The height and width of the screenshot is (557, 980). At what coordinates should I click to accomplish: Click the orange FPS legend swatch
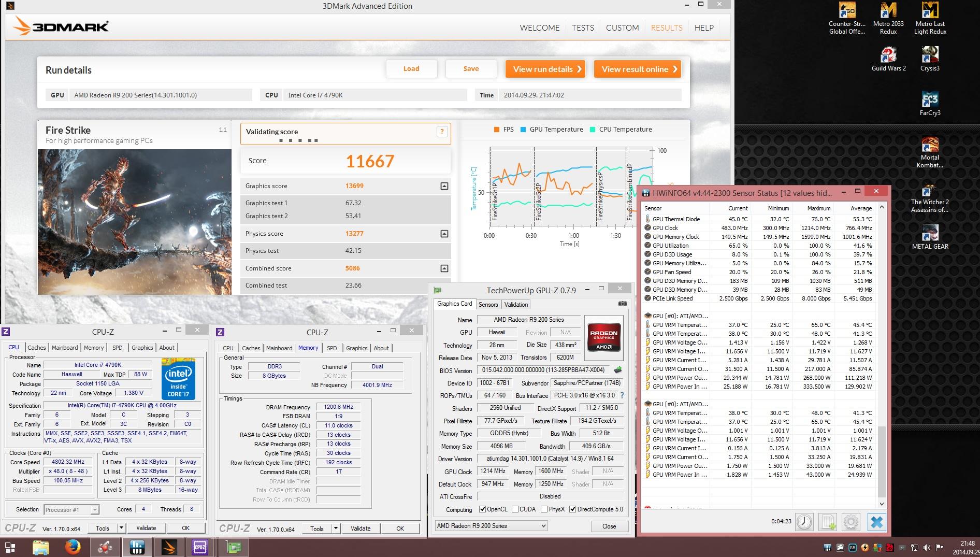pos(496,130)
